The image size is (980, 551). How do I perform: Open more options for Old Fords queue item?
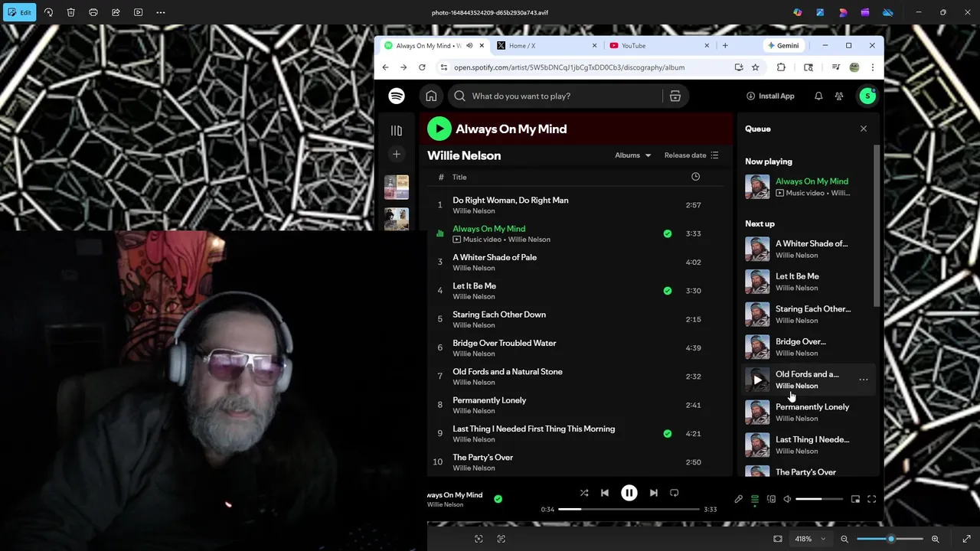[x=864, y=380]
